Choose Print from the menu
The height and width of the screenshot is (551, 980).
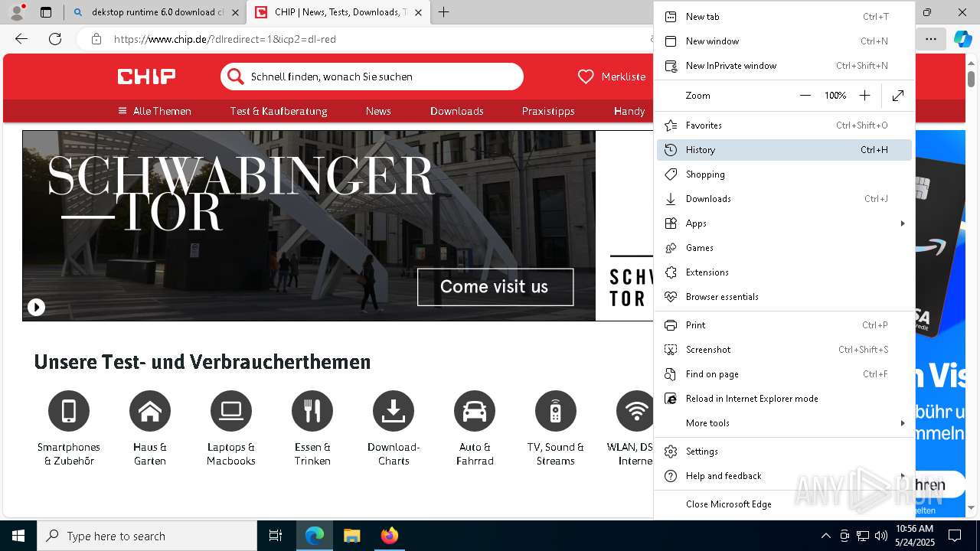point(784,325)
